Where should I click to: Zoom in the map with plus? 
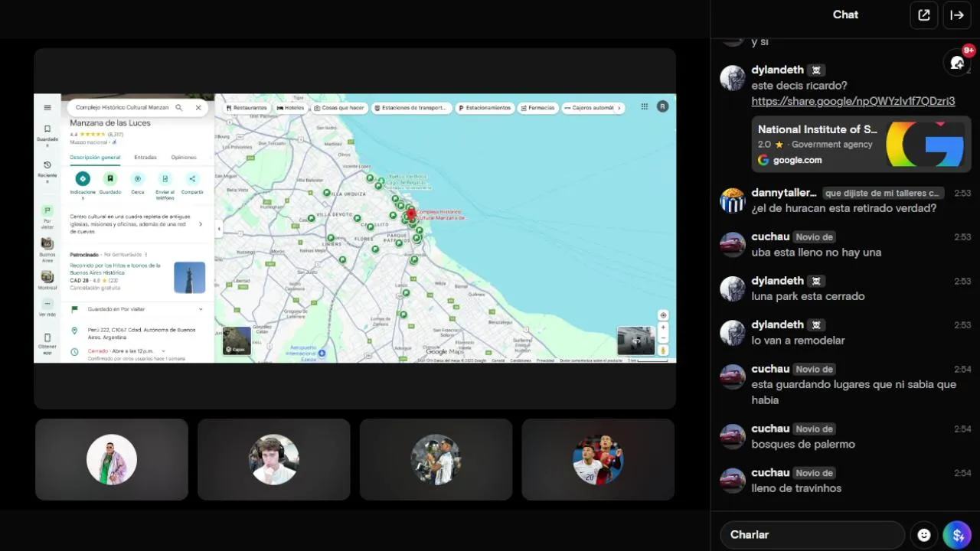pos(663,328)
